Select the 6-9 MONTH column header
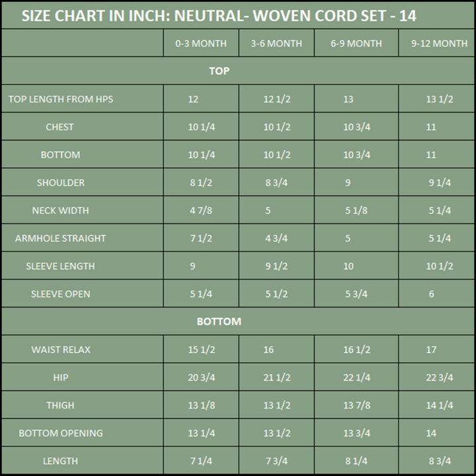The height and width of the screenshot is (476, 476). tap(356, 44)
